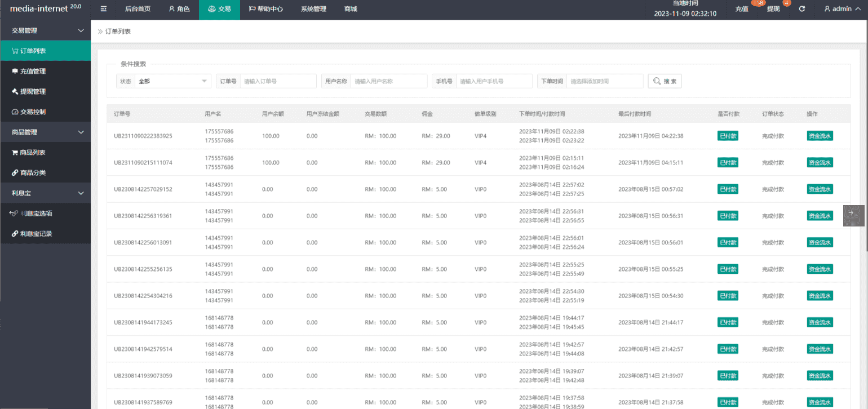
Task: Open 商品分类 in the sidebar
Action: tap(33, 173)
